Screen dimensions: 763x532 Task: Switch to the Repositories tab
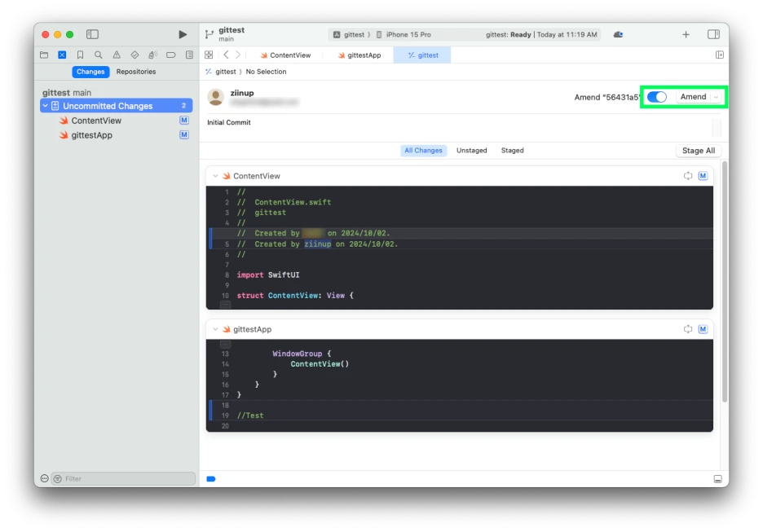(x=136, y=72)
